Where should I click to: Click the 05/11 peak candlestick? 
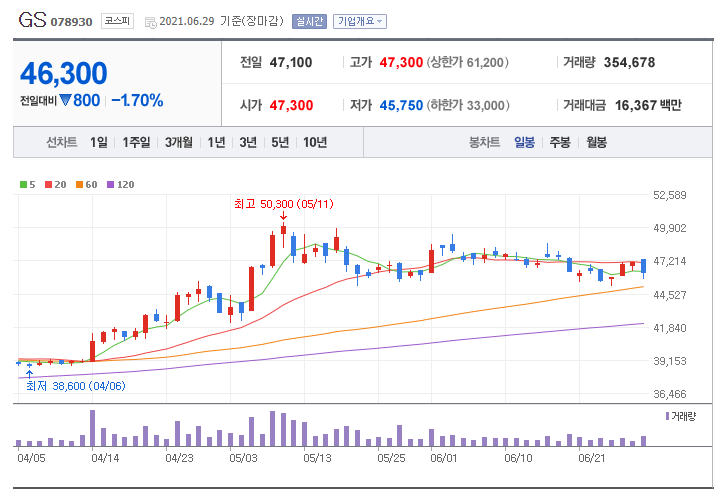click(283, 234)
